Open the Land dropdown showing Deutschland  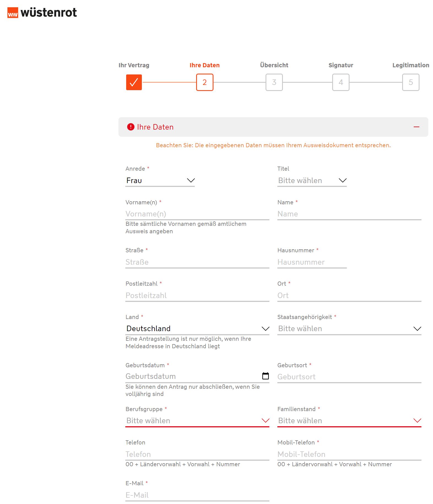coord(197,329)
